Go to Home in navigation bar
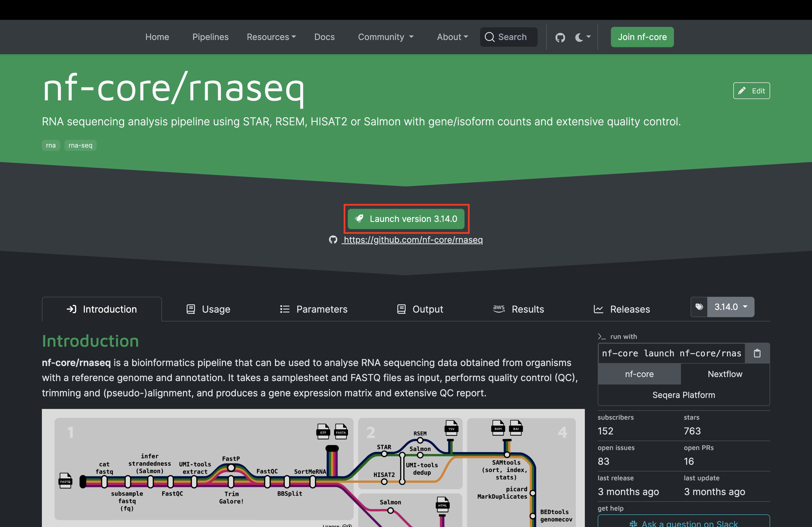Image resolution: width=812 pixels, height=527 pixels. 157,37
